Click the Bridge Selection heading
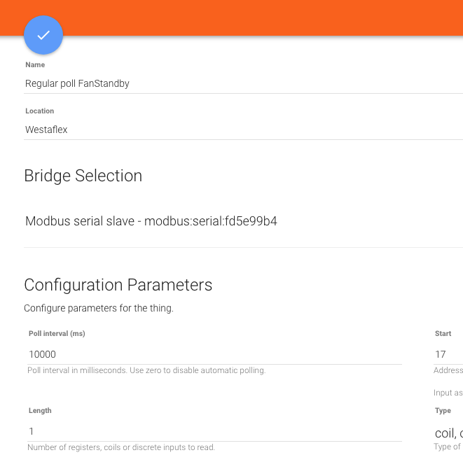This screenshot has height=476, width=463. (x=83, y=176)
